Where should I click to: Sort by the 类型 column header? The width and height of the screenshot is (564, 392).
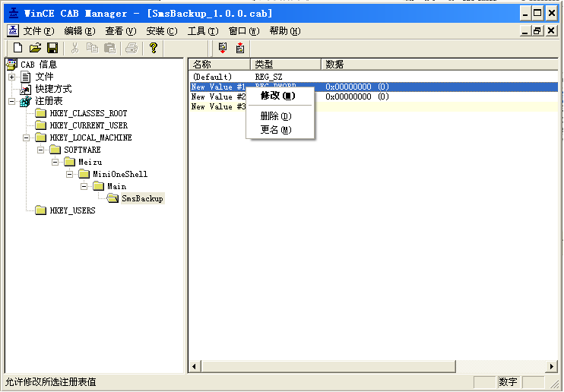click(x=286, y=65)
